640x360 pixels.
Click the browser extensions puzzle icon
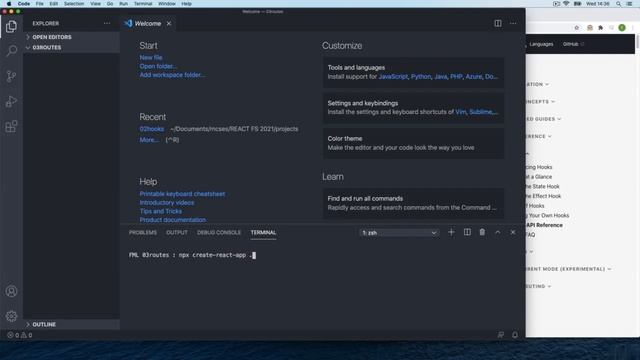click(x=600, y=28)
